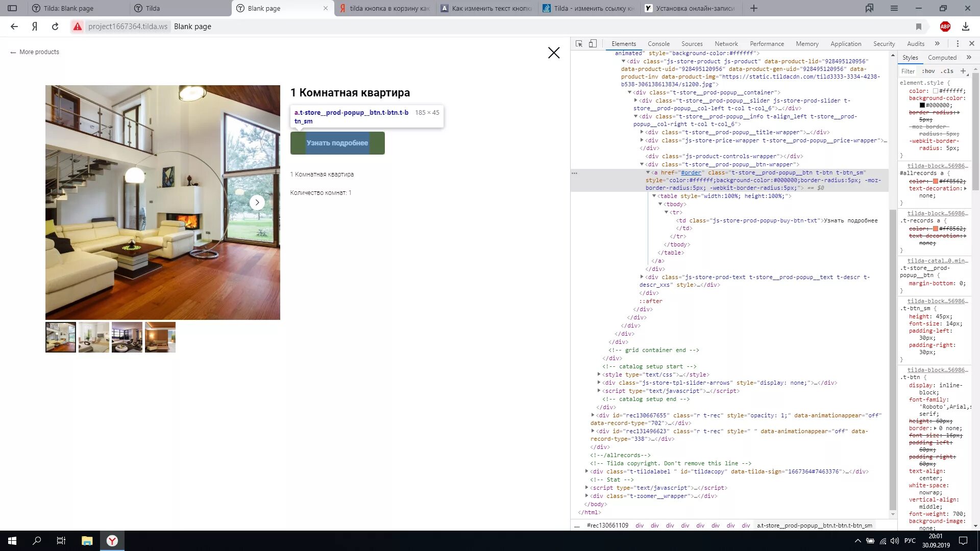
Task: Click the bookmark icon in address bar
Action: click(919, 27)
